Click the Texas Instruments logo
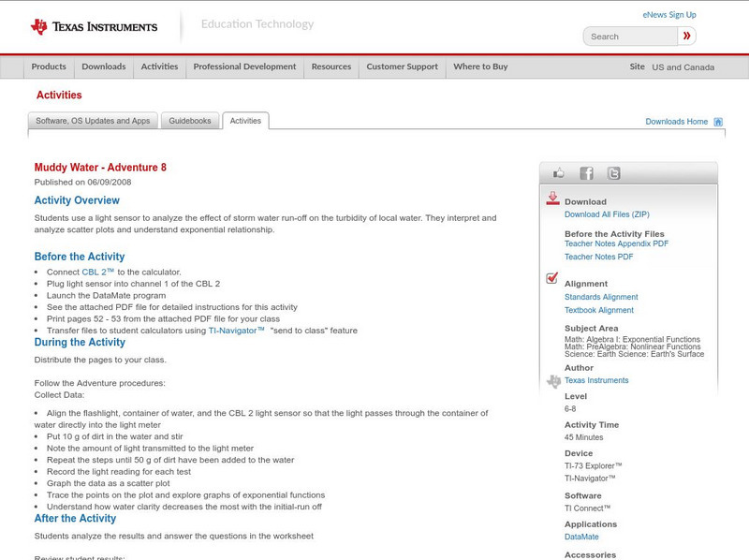749x560 pixels. [95, 27]
